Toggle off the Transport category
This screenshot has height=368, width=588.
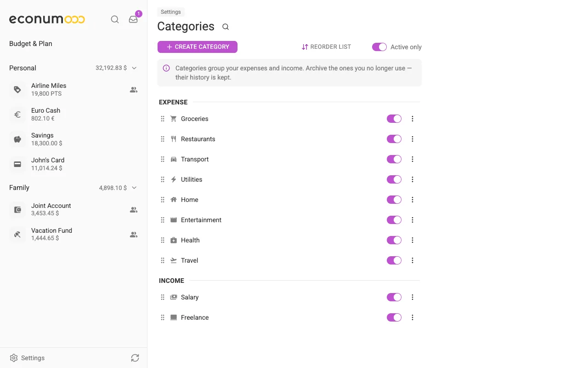pyautogui.click(x=394, y=159)
